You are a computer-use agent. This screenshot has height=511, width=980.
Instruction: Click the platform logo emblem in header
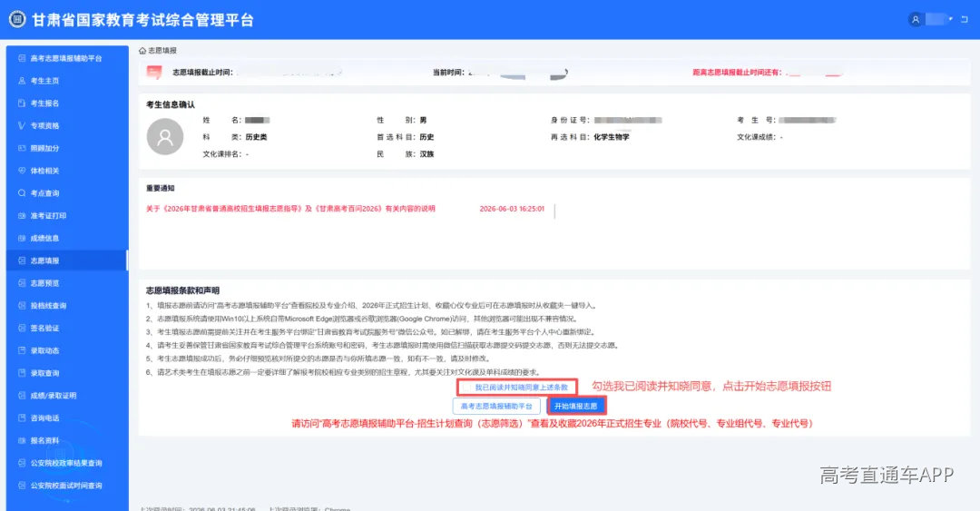(17, 19)
